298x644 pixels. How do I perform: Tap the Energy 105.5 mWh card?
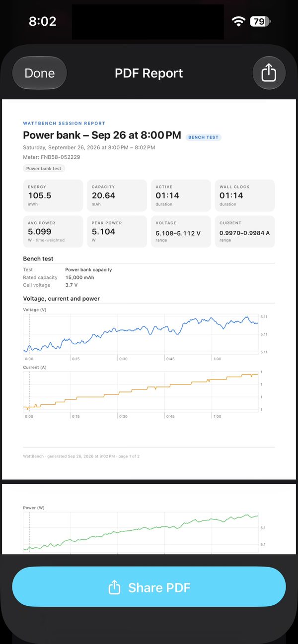(53, 195)
